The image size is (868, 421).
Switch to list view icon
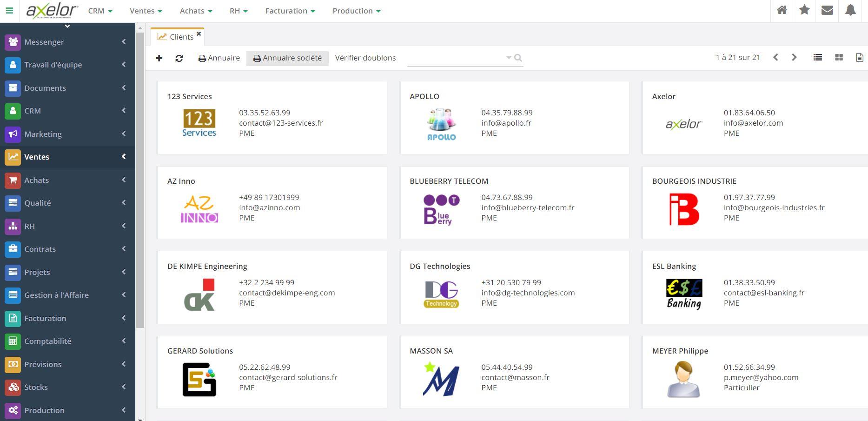(818, 58)
